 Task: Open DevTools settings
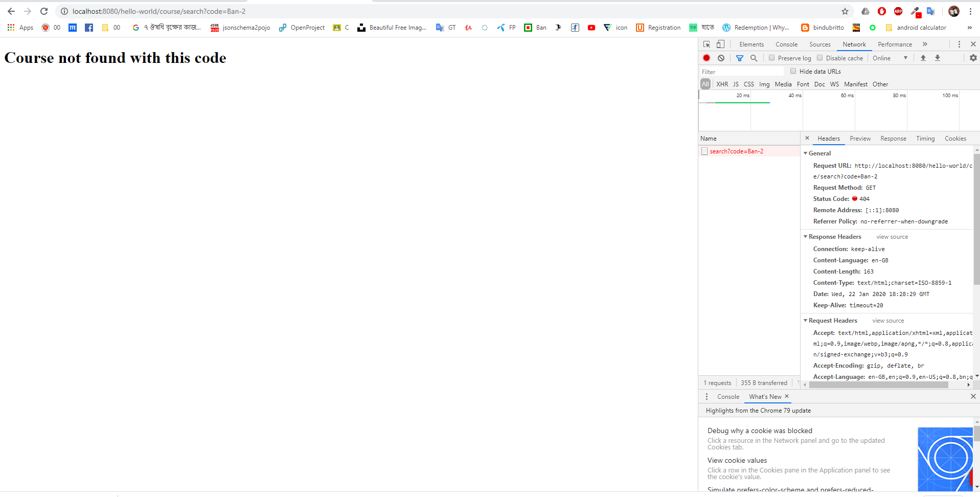[x=972, y=58]
